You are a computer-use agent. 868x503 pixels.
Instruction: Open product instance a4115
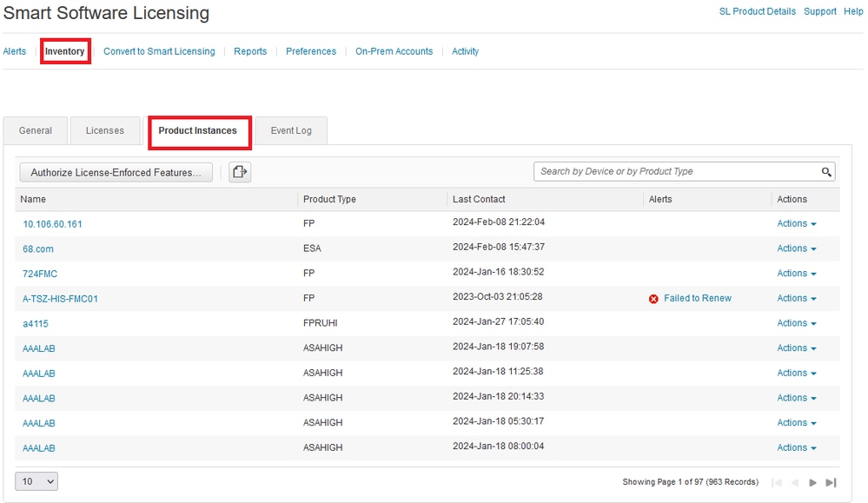pos(36,324)
